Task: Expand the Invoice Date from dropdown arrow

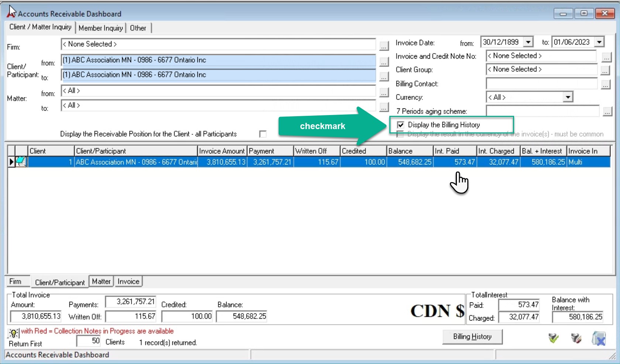Action: coord(528,42)
